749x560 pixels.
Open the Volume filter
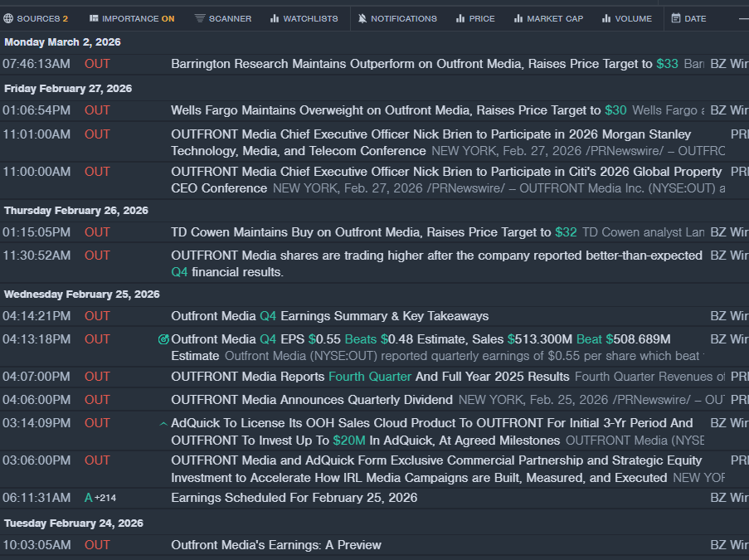click(627, 18)
